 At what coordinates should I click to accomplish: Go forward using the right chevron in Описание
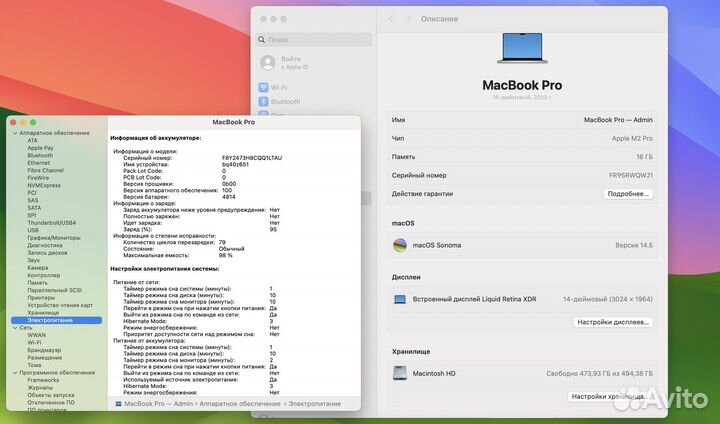click(408, 19)
